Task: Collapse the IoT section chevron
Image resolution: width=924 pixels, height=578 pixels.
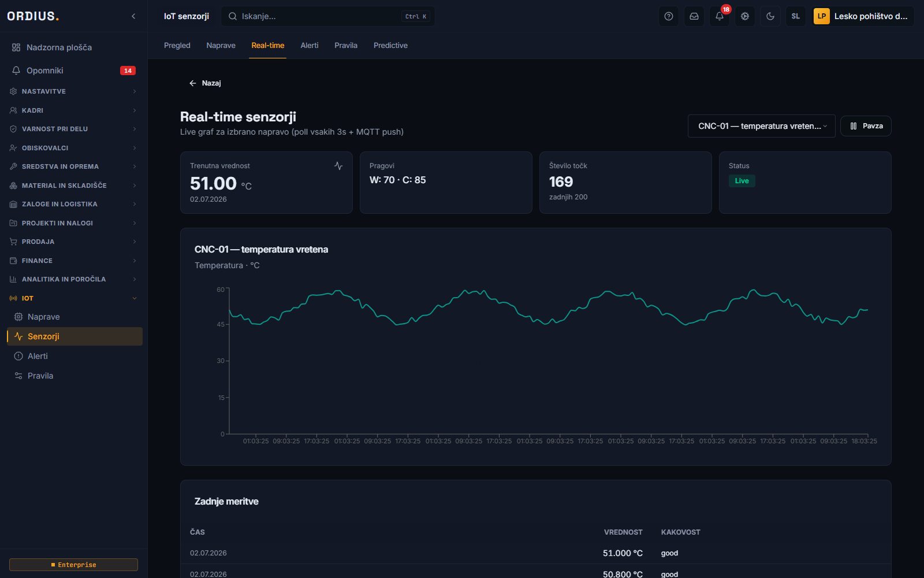Action: pyautogui.click(x=135, y=298)
